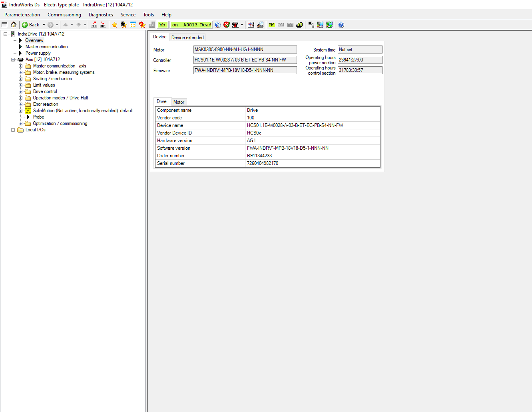The height and width of the screenshot is (412, 532).
Task: Expand the Local I/Os tree node
Action: coord(13,130)
